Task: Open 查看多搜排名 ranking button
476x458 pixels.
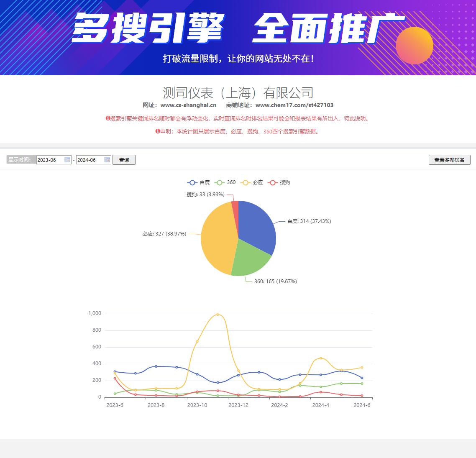Action: [449, 160]
